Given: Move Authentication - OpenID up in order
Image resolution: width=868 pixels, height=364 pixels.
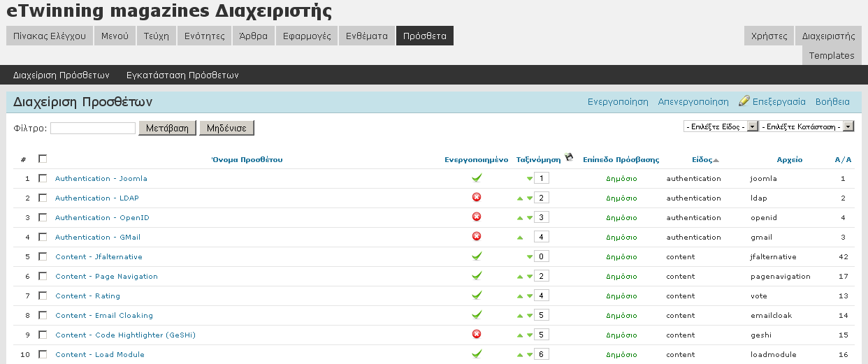Looking at the screenshot, I should tap(520, 218).
